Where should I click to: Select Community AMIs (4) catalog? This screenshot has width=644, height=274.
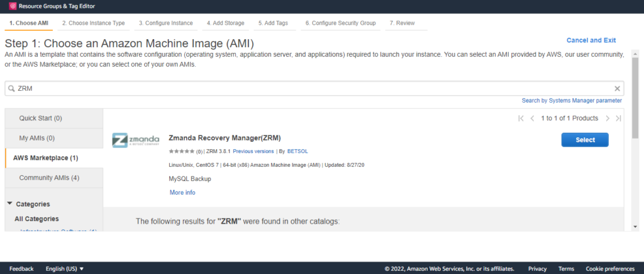click(x=54, y=178)
